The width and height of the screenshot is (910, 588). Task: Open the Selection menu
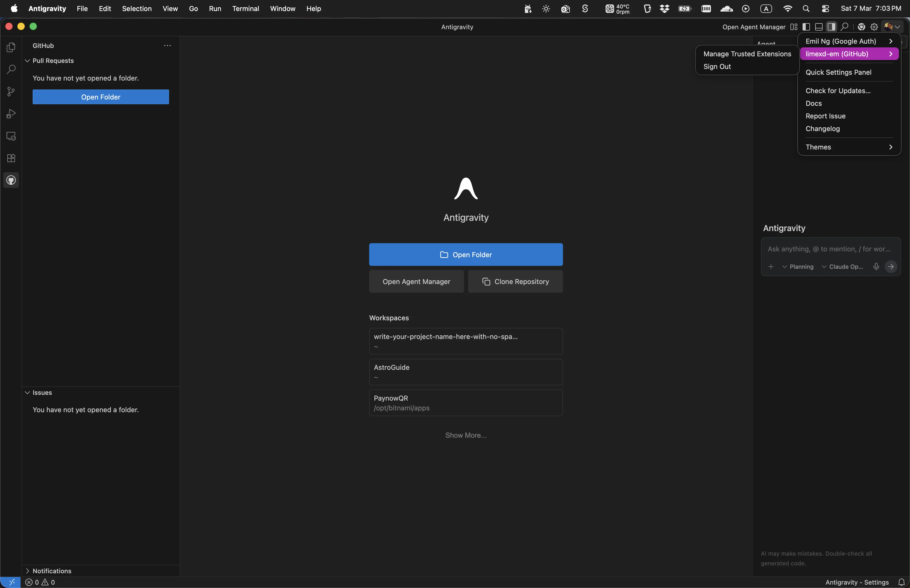point(137,8)
